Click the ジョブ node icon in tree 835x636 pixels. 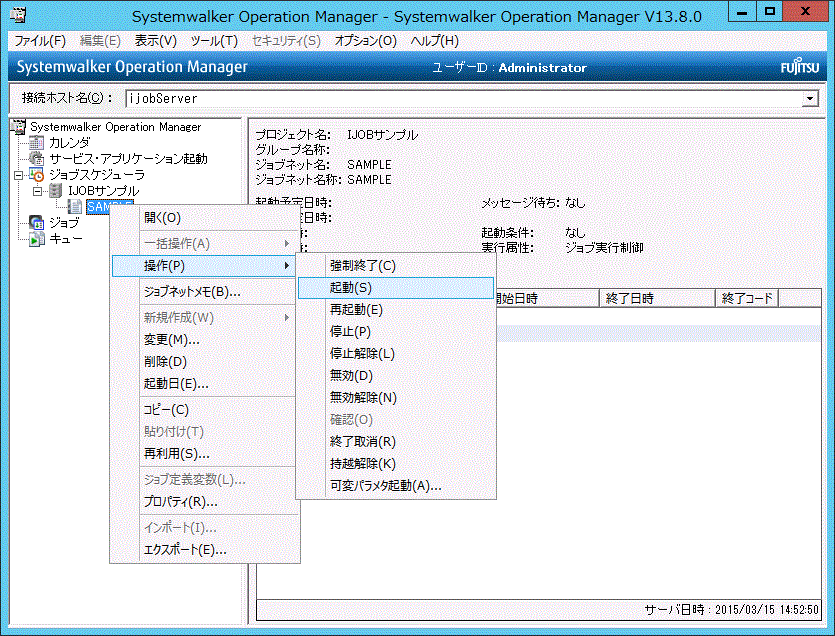[37, 223]
